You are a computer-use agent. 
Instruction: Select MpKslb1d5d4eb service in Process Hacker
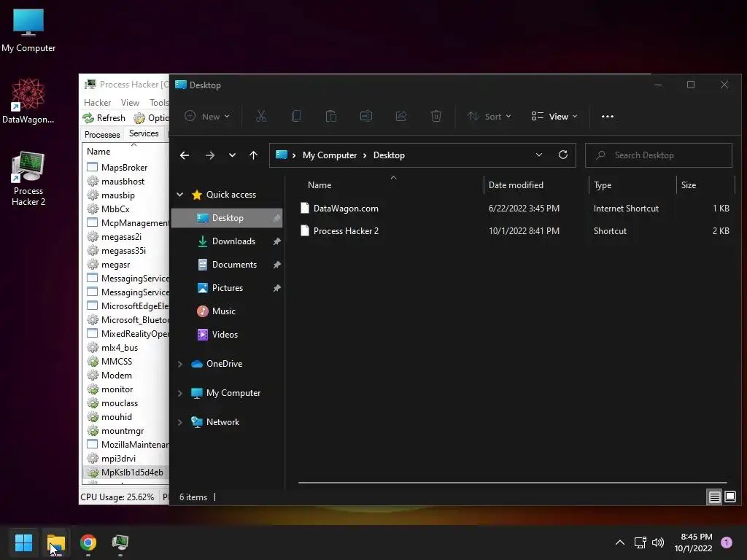coord(125,472)
